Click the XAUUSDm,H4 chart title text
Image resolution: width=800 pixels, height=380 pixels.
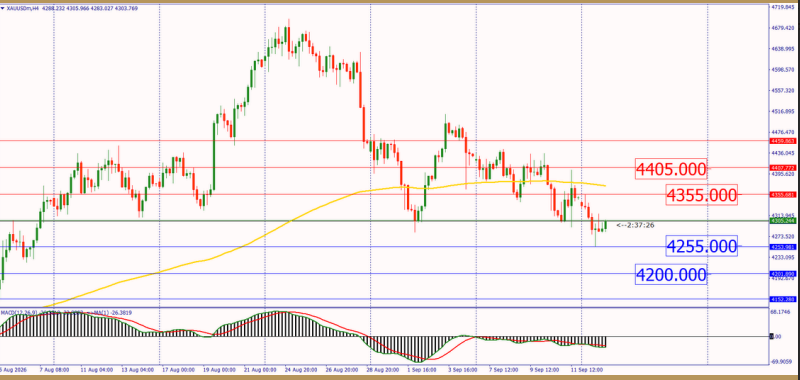(x=24, y=8)
